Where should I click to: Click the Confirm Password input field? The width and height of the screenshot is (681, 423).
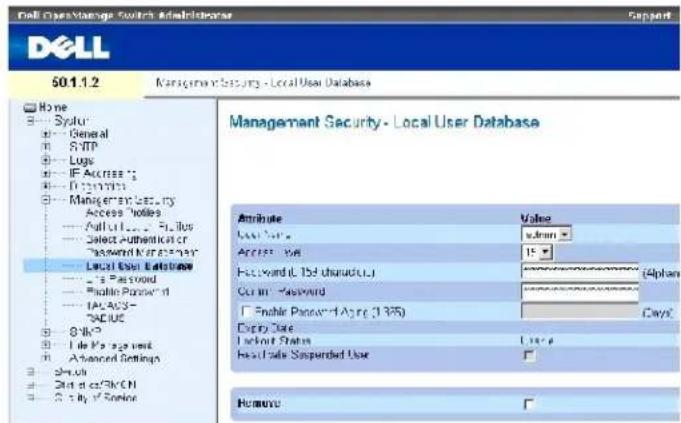[580, 291]
